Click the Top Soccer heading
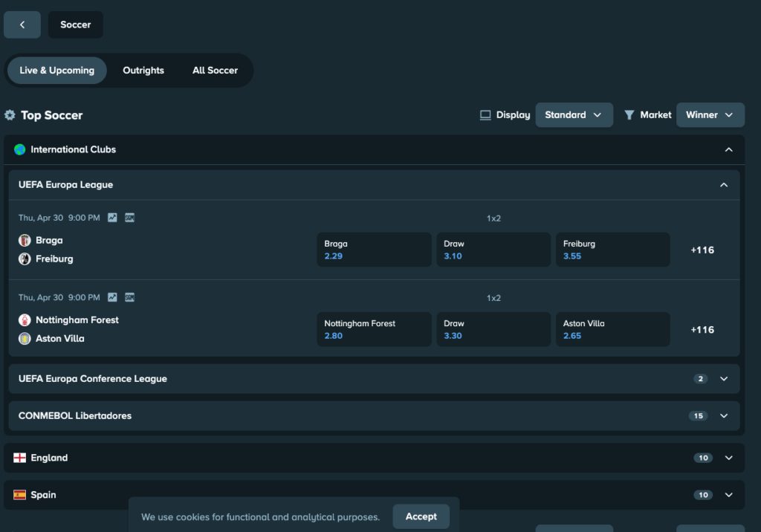Image resolution: width=761 pixels, height=532 pixels. [x=52, y=115]
